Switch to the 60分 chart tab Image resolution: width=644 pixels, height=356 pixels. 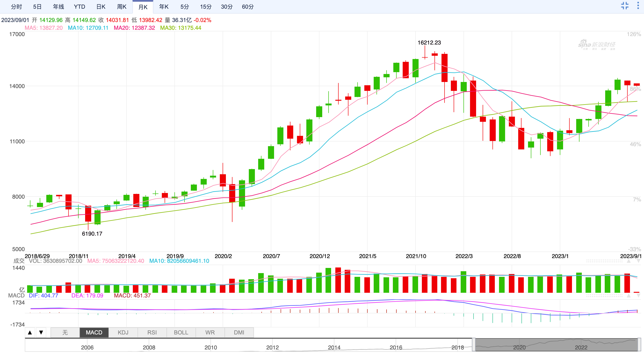coord(248,7)
